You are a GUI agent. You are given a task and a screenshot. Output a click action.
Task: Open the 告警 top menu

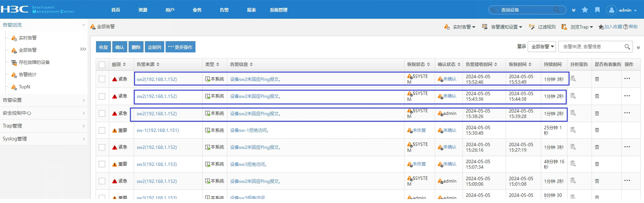click(x=224, y=10)
